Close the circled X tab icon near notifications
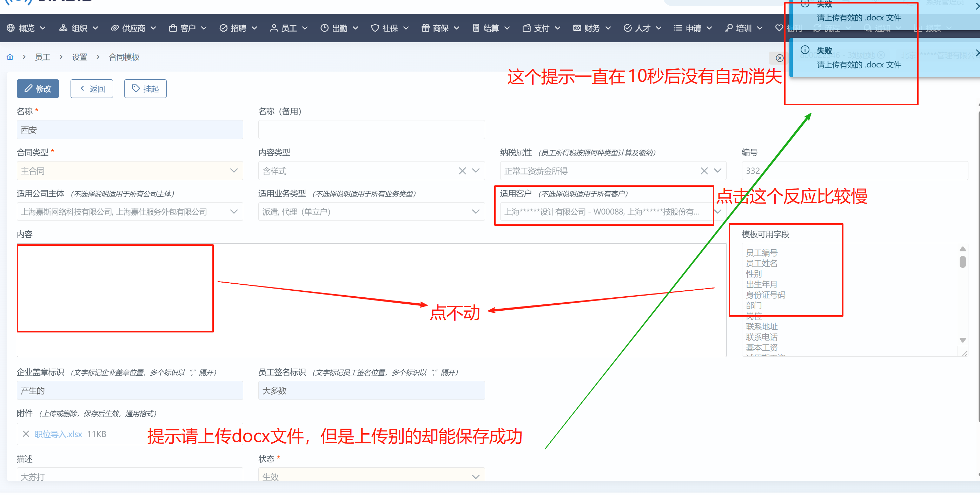 pos(780,58)
